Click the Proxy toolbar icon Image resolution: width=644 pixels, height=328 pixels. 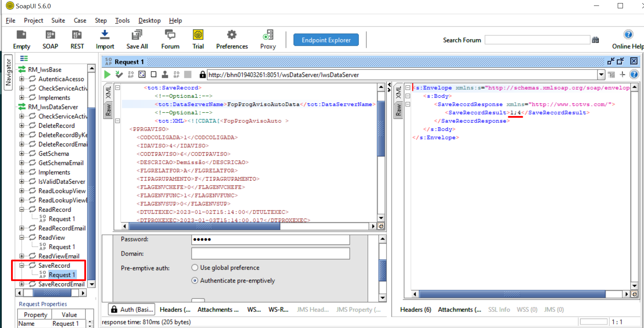click(268, 40)
